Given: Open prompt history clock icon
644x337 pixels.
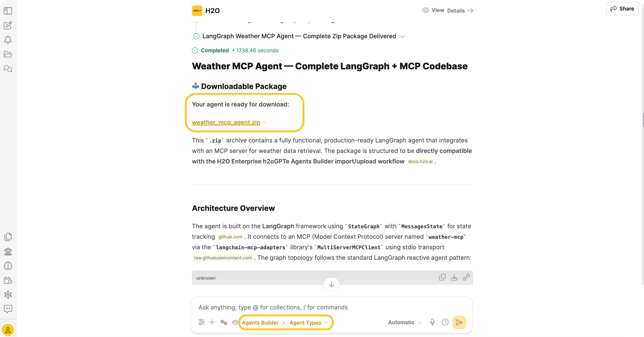Looking at the screenshot, I should pyautogui.click(x=445, y=322).
